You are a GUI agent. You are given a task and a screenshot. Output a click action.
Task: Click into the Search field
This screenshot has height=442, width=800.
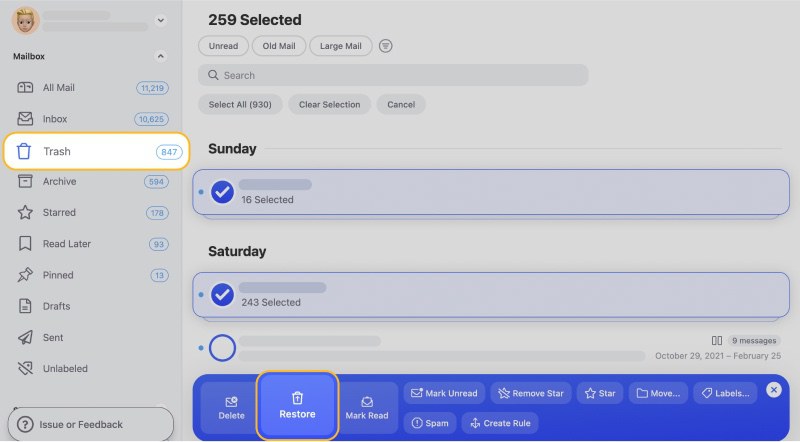click(393, 75)
